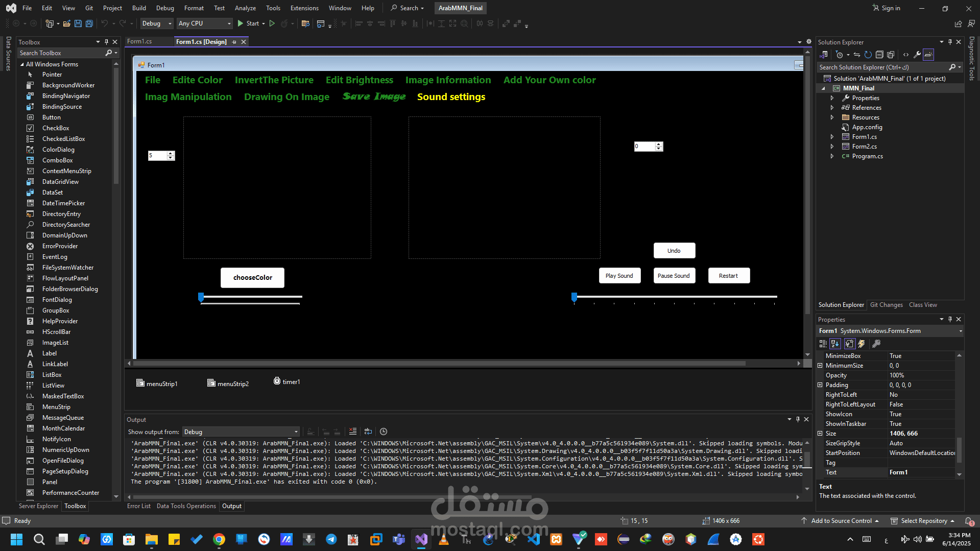Viewport: 980px width, 551px height.
Task: Click the Sound settings menu item on form
Action: click(x=451, y=97)
